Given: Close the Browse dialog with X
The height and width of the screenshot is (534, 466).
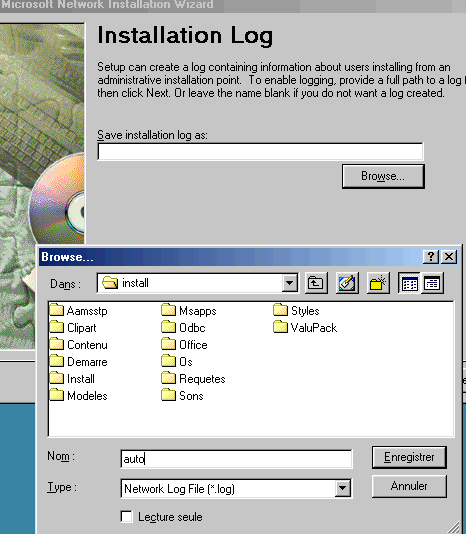Looking at the screenshot, I should point(449,256).
